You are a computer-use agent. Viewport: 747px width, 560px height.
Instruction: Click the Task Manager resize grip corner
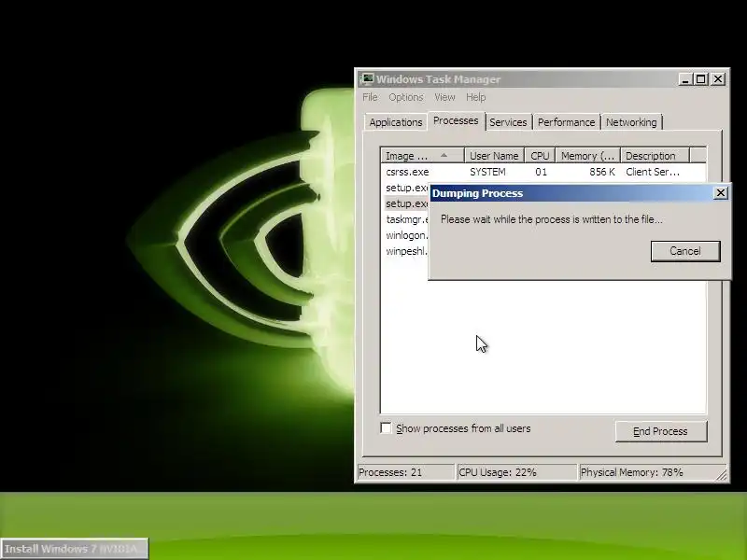722,475
